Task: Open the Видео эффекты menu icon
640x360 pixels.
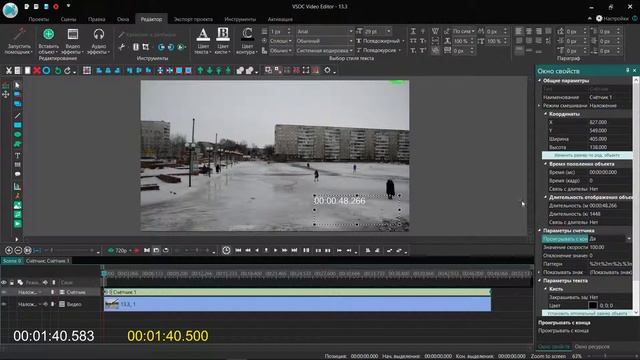Action: [x=73, y=34]
